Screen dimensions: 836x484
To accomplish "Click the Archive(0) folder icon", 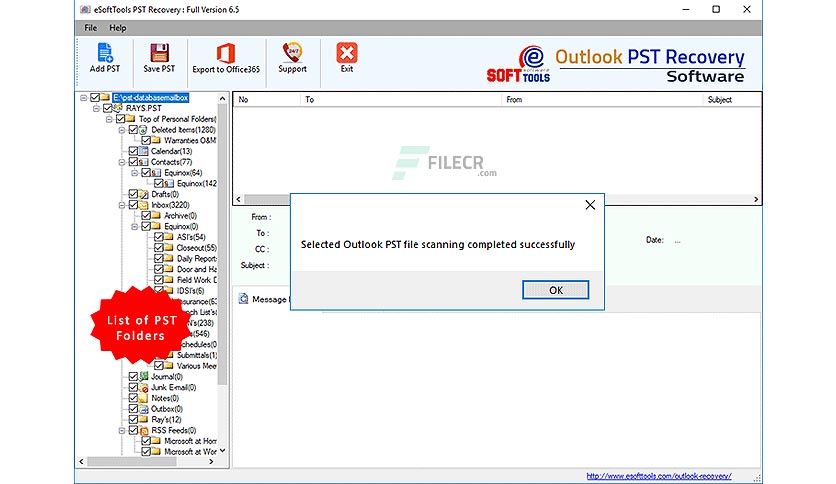I will (x=156, y=215).
